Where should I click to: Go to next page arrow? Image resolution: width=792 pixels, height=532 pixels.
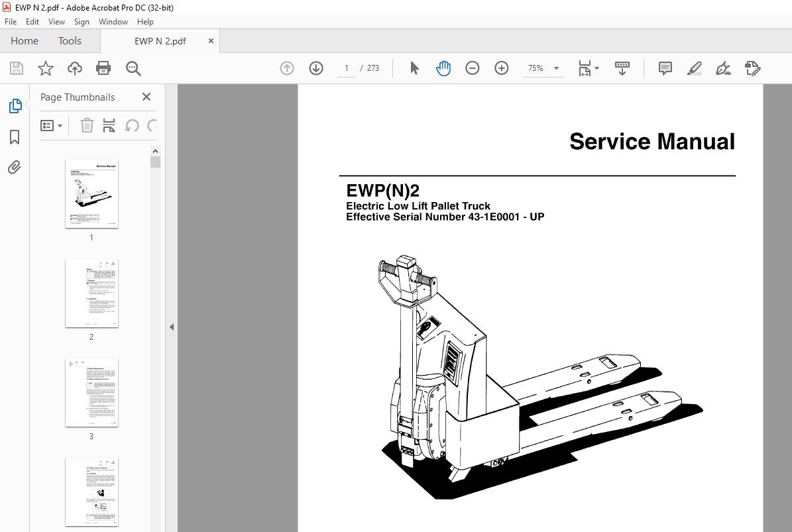pos(316,68)
